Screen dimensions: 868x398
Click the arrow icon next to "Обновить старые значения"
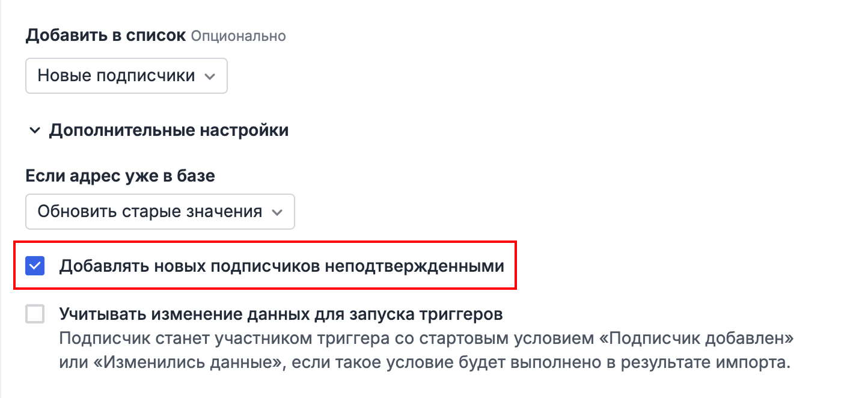pyautogui.click(x=277, y=212)
